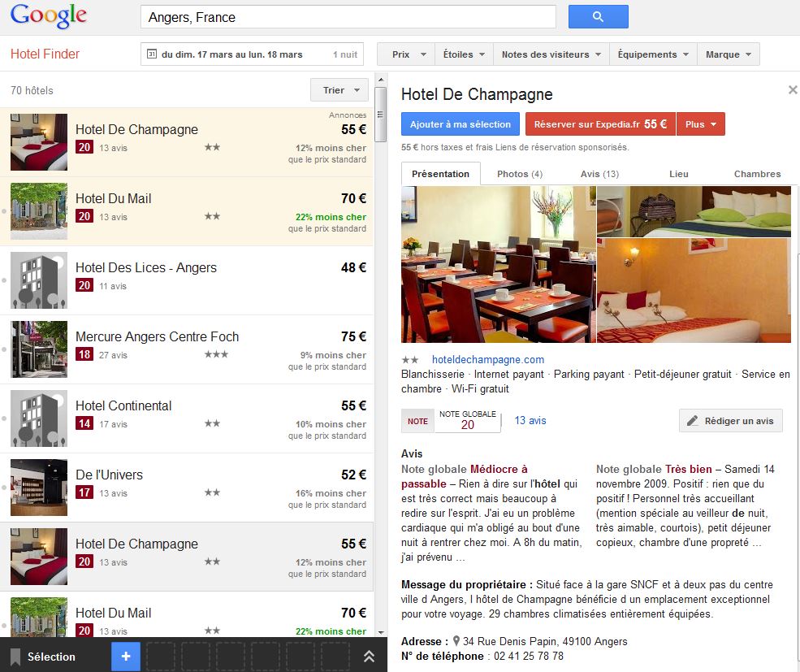This screenshot has height=672, width=800.
Task: Open the date range picker field
Action: 252,54
